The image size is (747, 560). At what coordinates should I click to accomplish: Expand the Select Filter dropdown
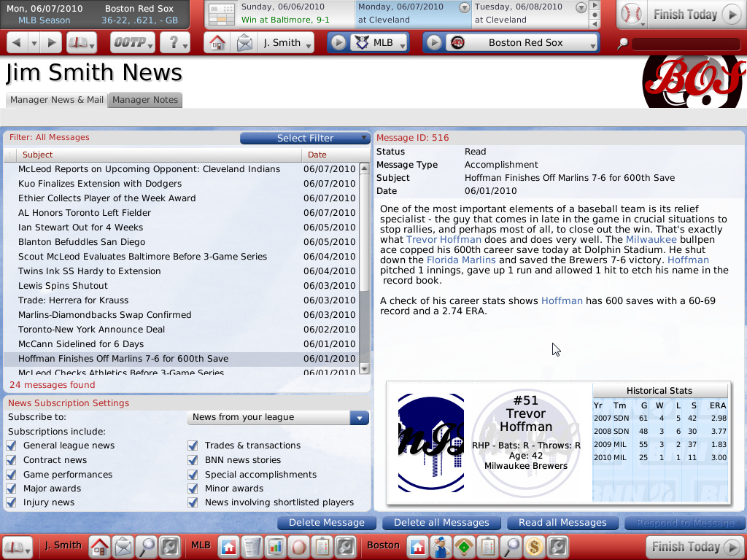(305, 138)
